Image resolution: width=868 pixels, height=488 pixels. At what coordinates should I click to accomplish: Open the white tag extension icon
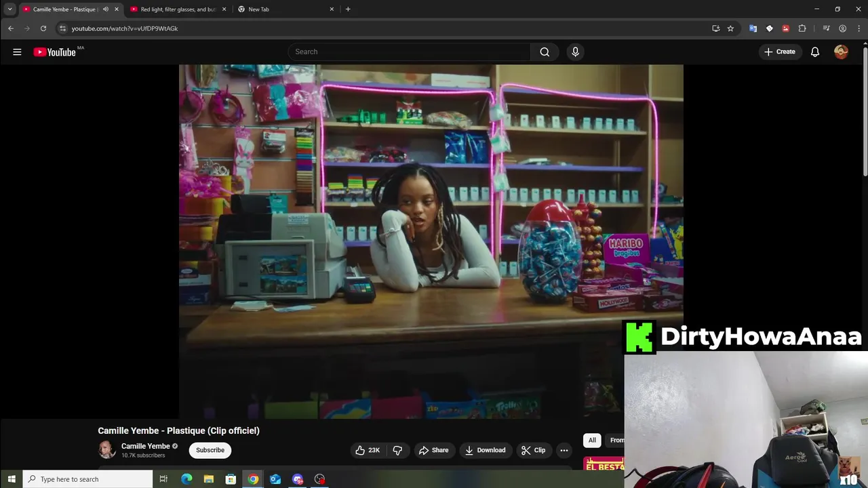tap(769, 28)
